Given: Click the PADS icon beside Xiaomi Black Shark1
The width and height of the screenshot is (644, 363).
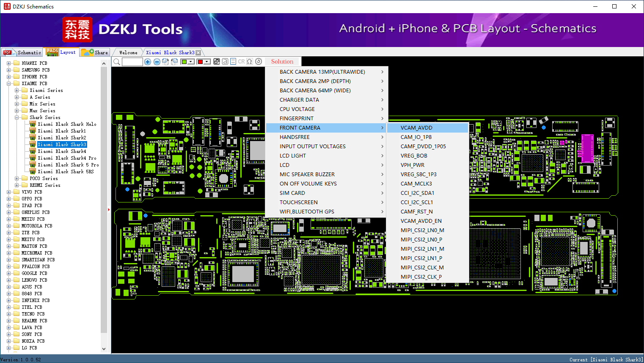Looking at the screenshot, I should (33, 131).
